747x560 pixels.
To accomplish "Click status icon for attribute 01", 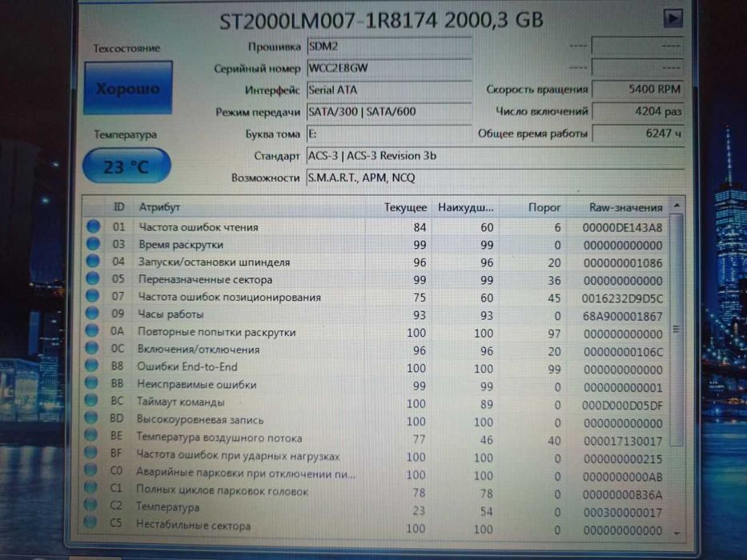I will (94, 226).
